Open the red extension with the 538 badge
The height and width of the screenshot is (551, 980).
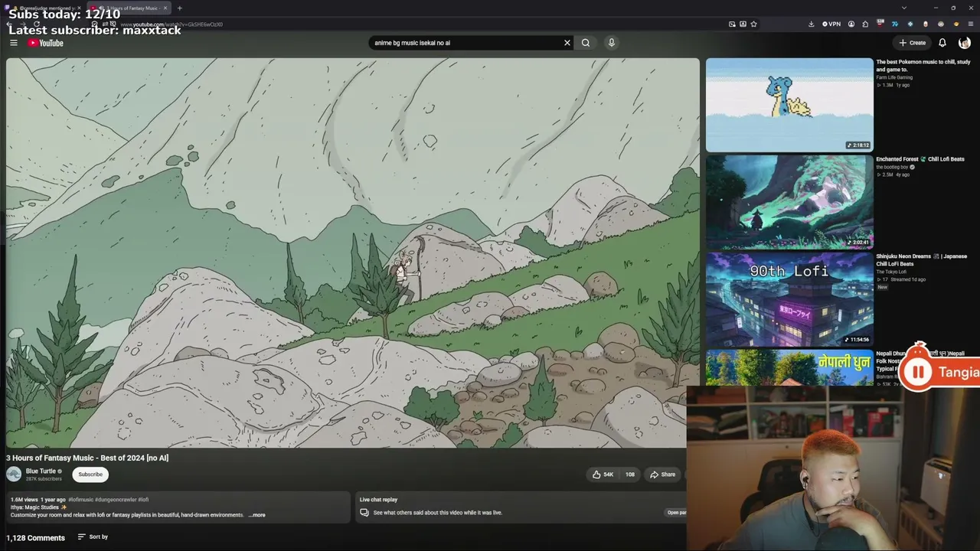[880, 24]
